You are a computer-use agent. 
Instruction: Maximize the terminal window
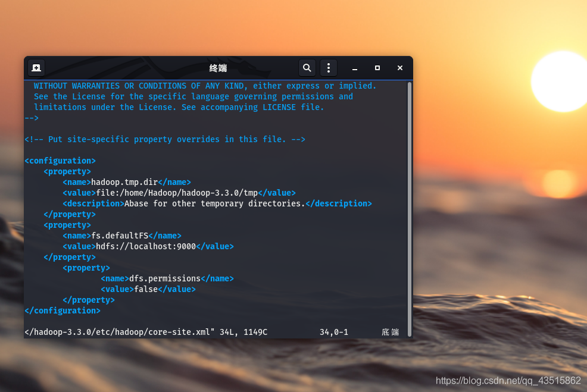(377, 68)
